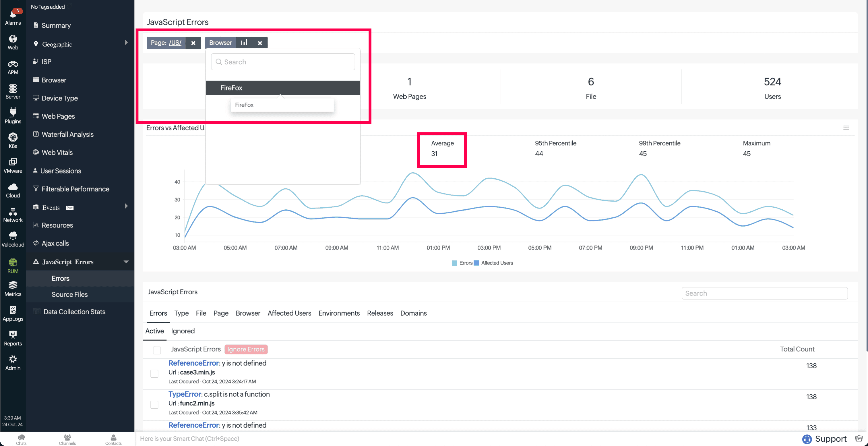Switch to the Ignored tab
Screen dimensions: 868x446
pyautogui.click(x=183, y=331)
